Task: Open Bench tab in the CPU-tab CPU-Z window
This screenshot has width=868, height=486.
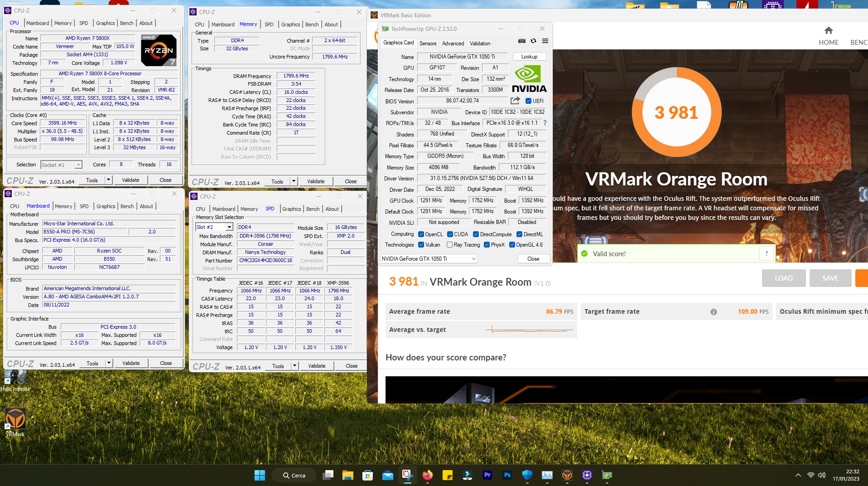Action: point(126,23)
